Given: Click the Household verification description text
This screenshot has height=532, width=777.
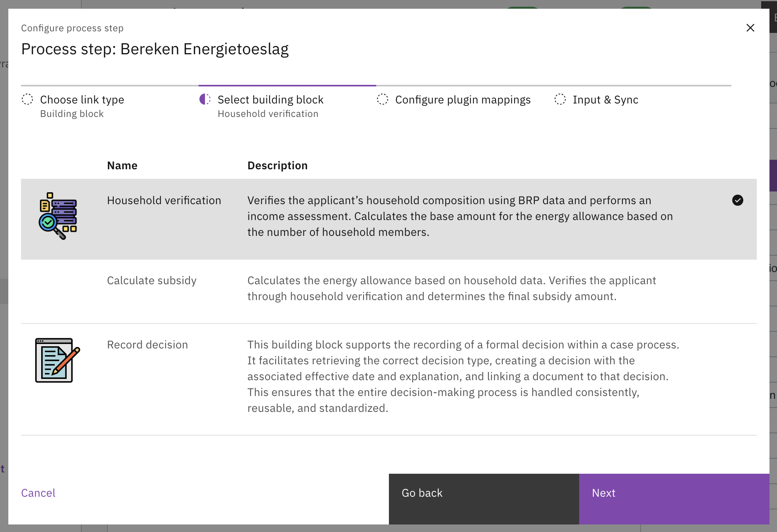Looking at the screenshot, I should click(460, 216).
